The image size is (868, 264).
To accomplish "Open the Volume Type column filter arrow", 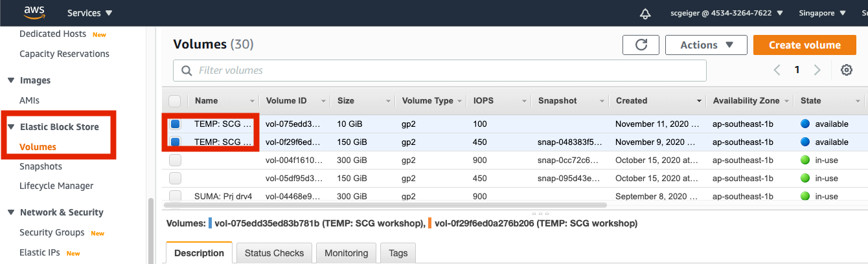I will 459,101.
